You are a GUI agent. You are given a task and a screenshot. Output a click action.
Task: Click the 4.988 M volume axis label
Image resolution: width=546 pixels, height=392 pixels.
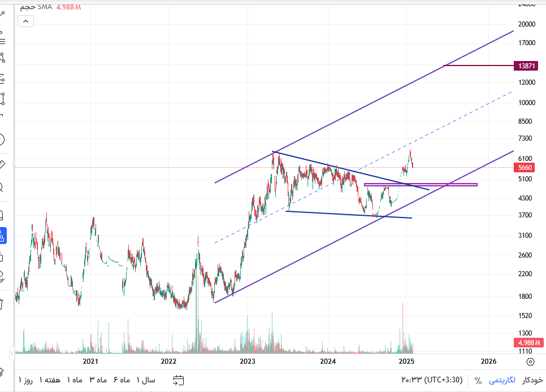click(x=529, y=342)
